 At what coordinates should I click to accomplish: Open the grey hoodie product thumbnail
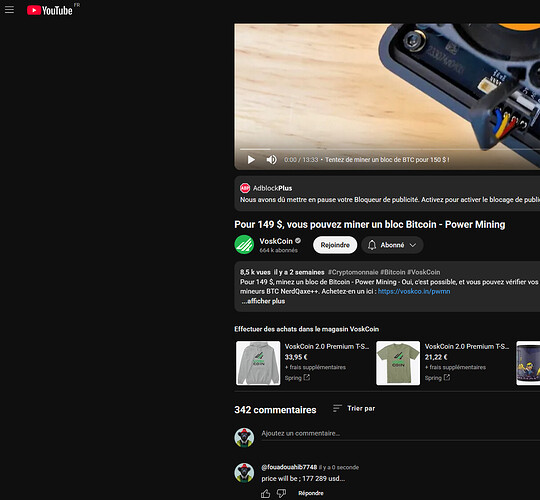258,363
